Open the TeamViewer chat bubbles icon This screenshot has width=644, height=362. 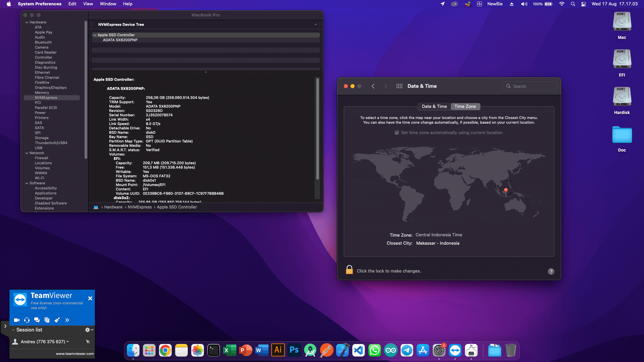(37, 320)
